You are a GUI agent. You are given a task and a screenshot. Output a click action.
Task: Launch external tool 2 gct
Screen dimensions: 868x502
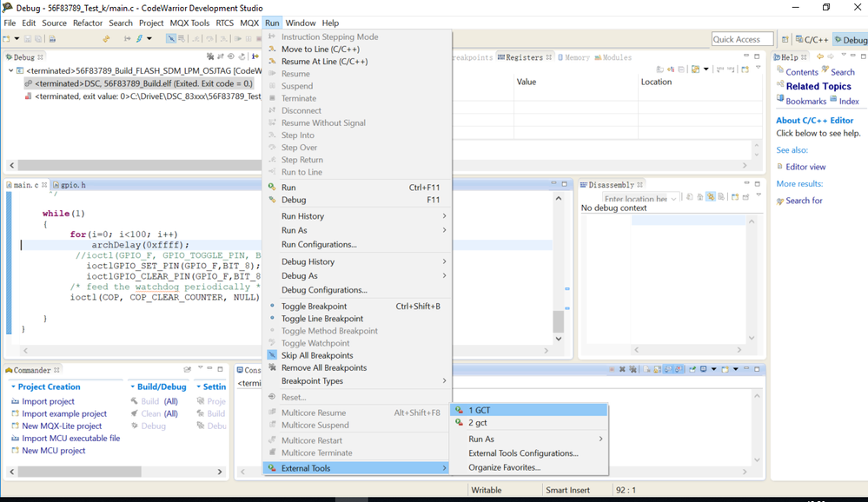point(529,422)
